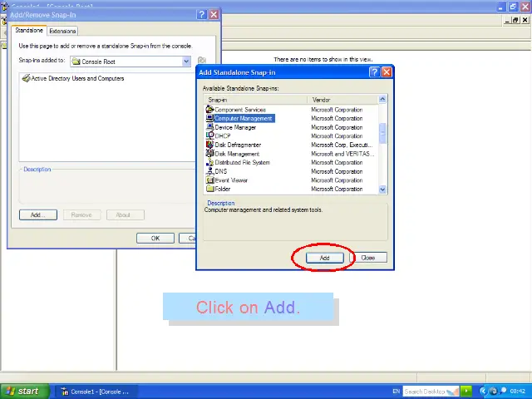532x399 pixels.
Task: Click the DHCP snap-in icon
Action: [209, 136]
